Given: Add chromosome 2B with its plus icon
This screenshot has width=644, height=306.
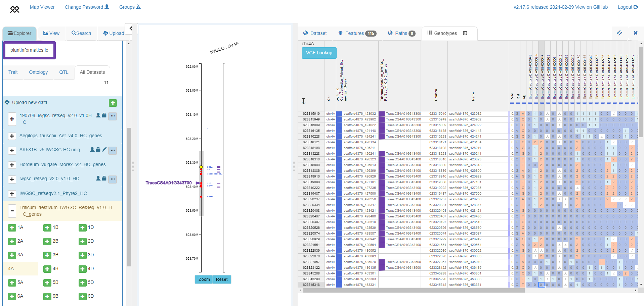Looking at the screenshot, I should click(x=47, y=242).
